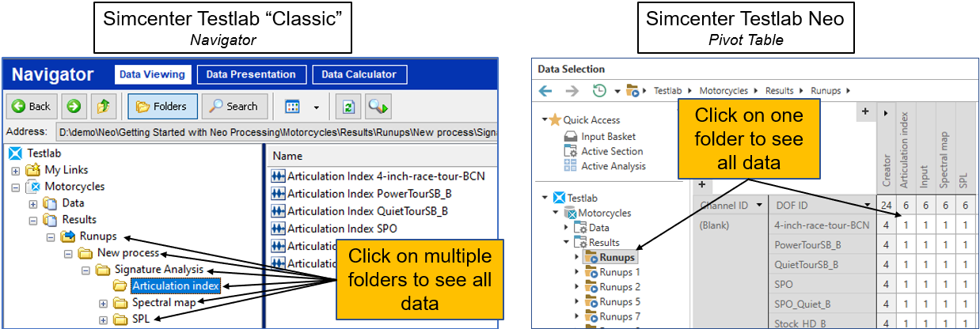Select Input Basket under Quick Access

click(607, 137)
